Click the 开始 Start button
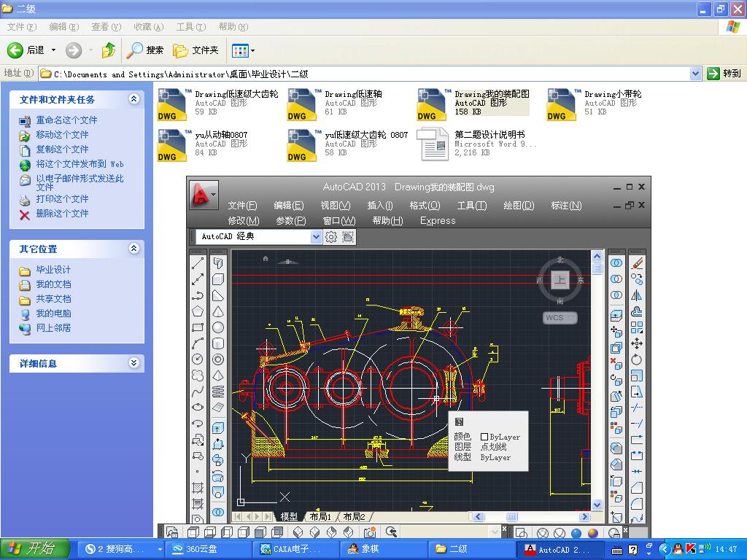 35,549
